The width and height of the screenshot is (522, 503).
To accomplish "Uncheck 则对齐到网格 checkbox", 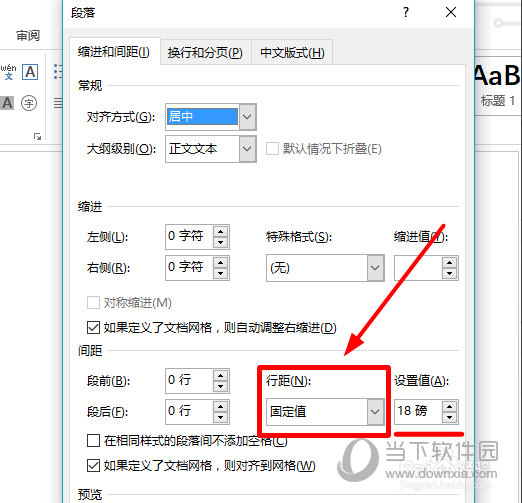I will (93, 465).
